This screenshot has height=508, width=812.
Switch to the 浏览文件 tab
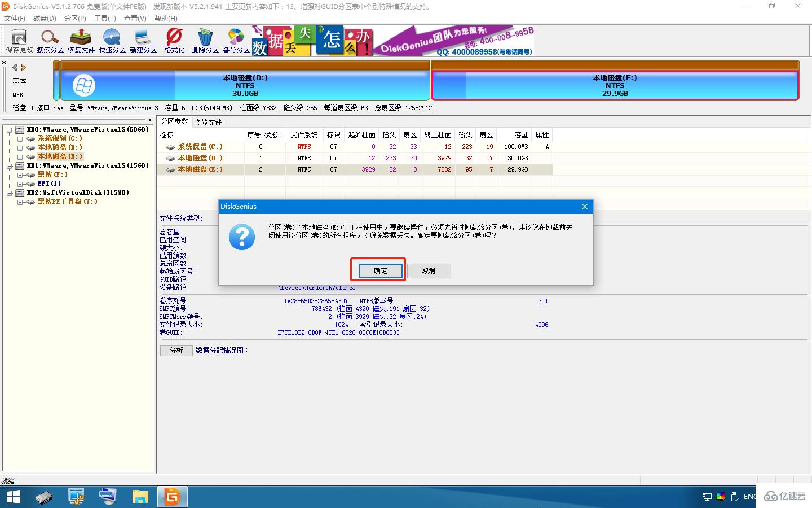[x=209, y=122]
